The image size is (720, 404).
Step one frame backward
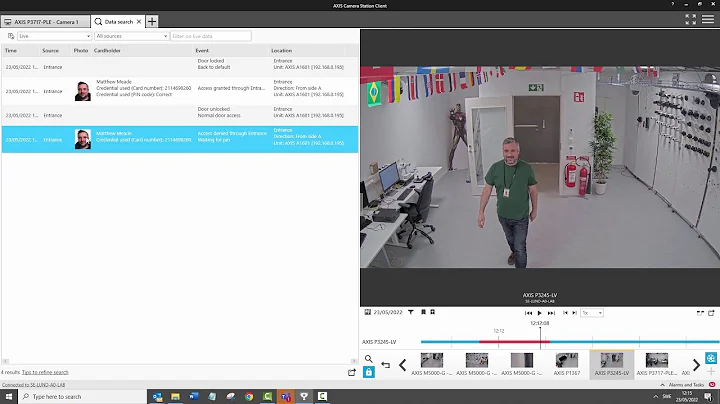[565, 313]
